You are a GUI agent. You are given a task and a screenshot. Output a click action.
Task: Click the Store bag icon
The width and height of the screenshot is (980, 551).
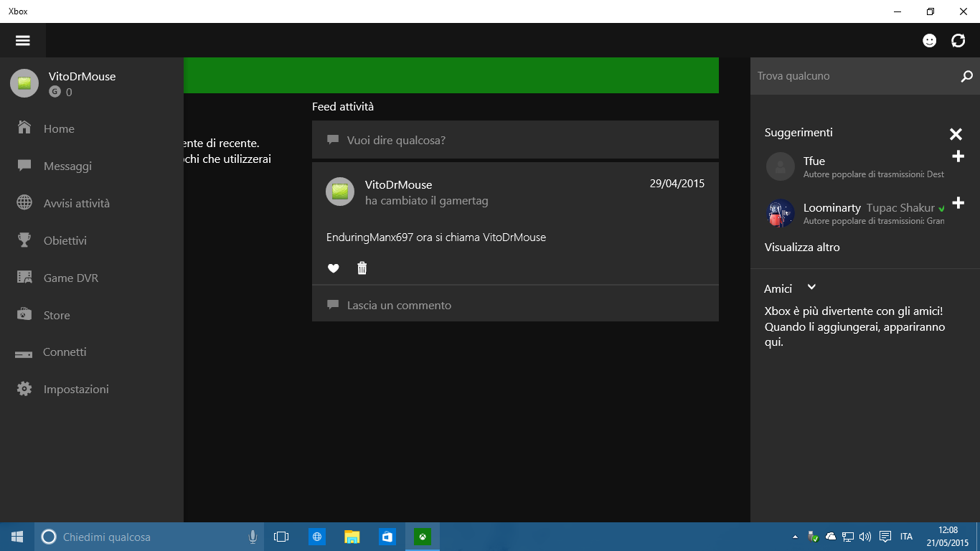[24, 314]
